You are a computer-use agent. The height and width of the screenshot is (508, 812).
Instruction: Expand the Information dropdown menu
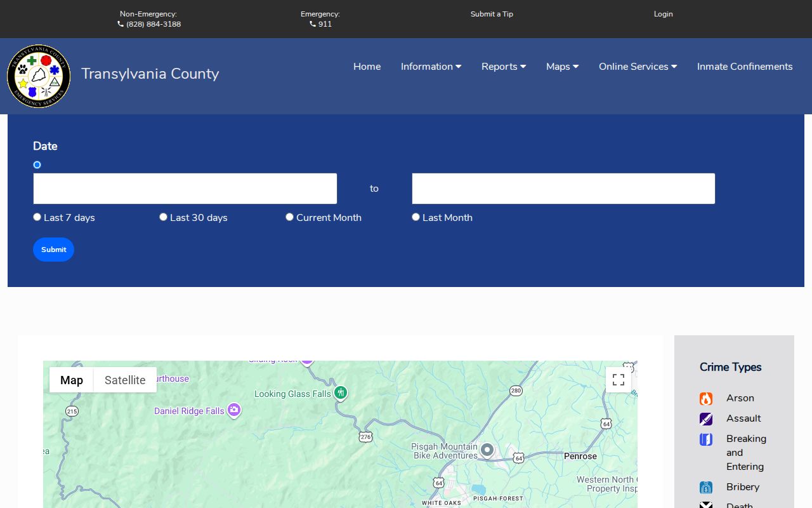point(431,67)
